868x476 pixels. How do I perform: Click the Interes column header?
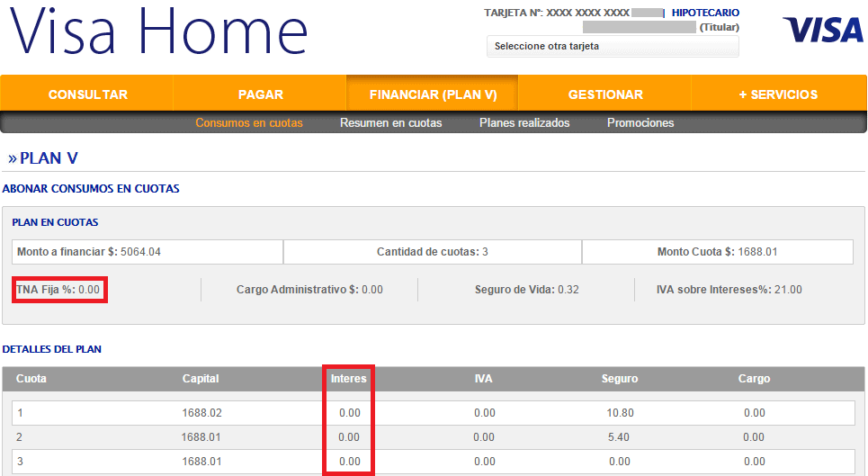[x=349, y=379]
